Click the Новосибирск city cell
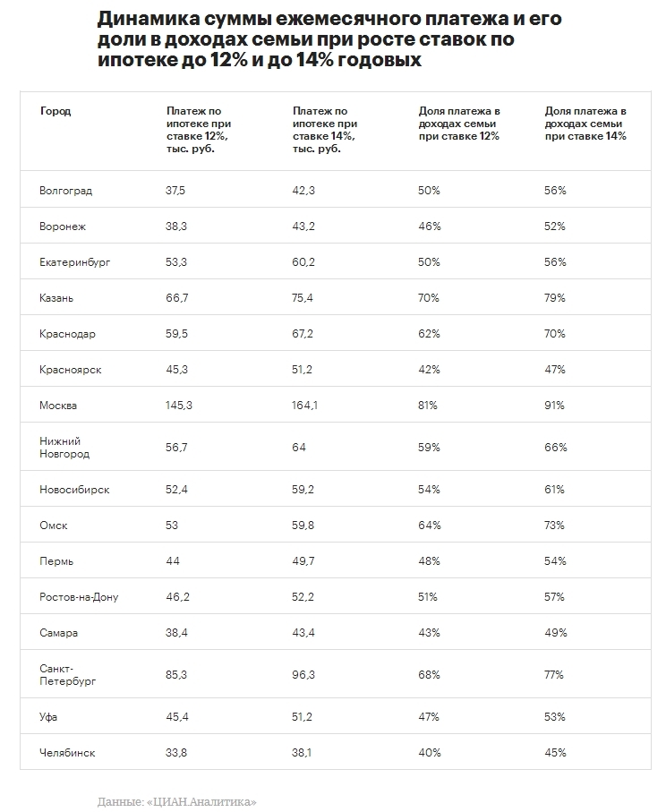 pyautogui.click(x=74, y=490)
